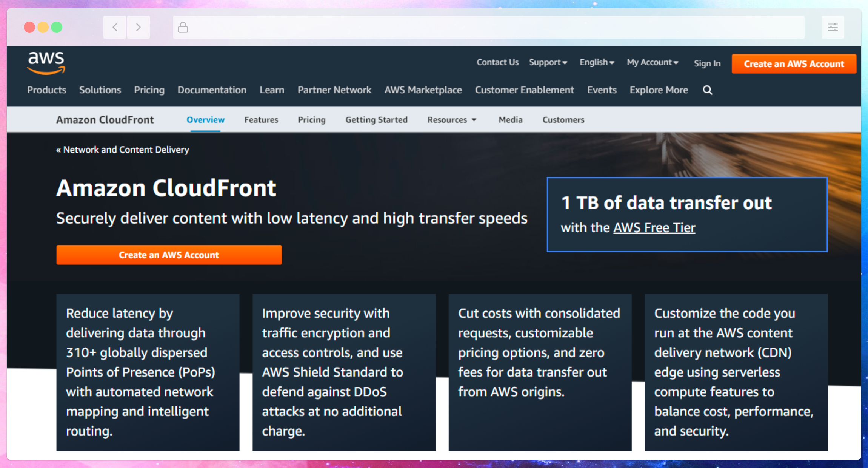Screen dimensions: 868x468
Task: Open the Products menu
Action: 46,90
